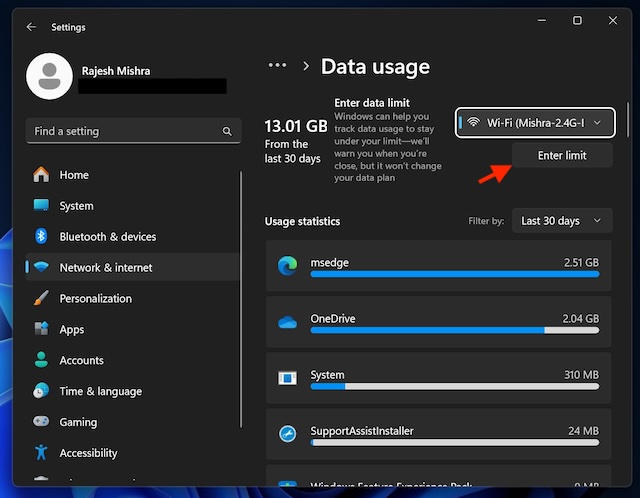The image size is (640, 498).
Task: Expand the Wi-Fi (Mishra-2.4G) network dropdown
Action: coord(535,122)
